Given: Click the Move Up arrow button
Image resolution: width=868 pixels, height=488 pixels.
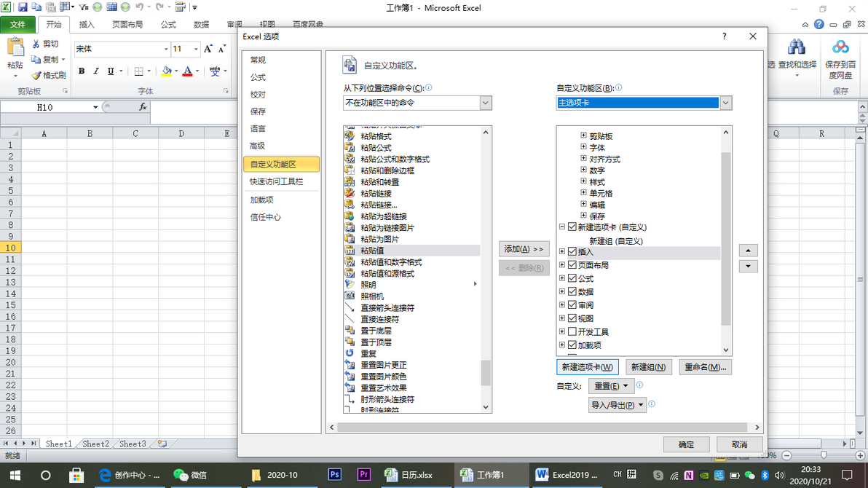Looking at the screenshot, I should pyautogui.click(x=749, y=251).
